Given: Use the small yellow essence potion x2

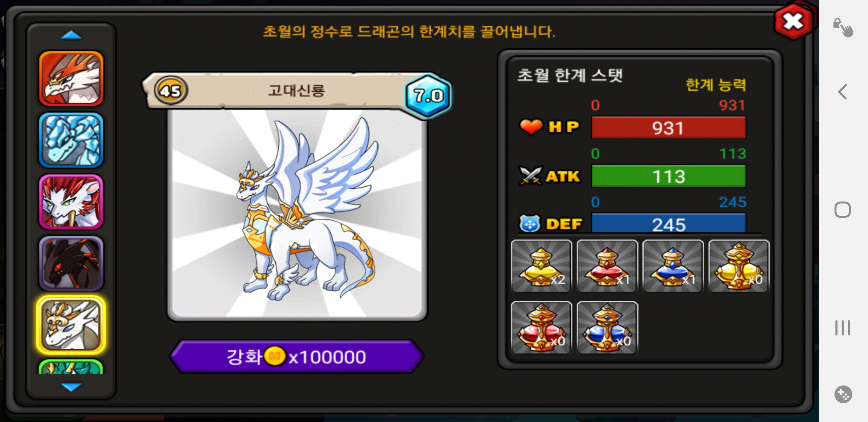Looking at the screenshot, I should tap(542, 266).
